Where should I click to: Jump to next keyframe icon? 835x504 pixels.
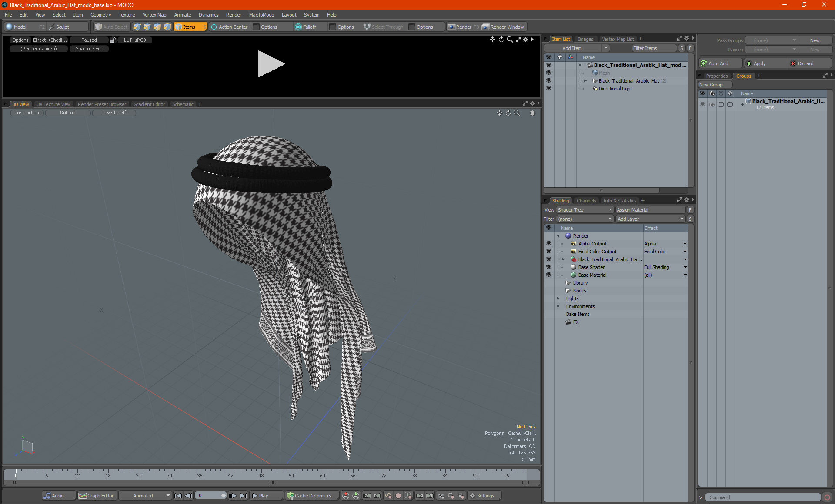[419, 496]
